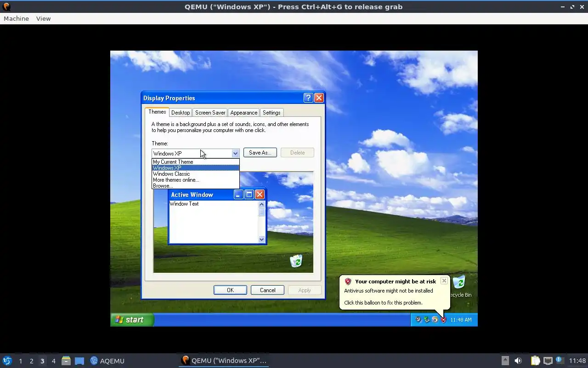Click the preview scrollbar up arrow

pyautogui.click(x=262, y=204)
